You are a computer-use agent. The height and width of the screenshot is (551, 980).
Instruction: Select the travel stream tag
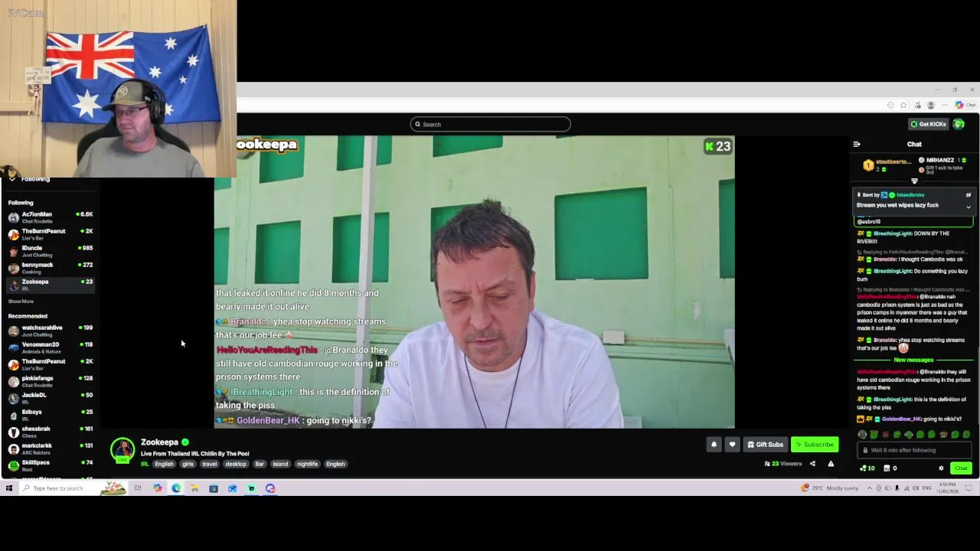click(210, 464)
